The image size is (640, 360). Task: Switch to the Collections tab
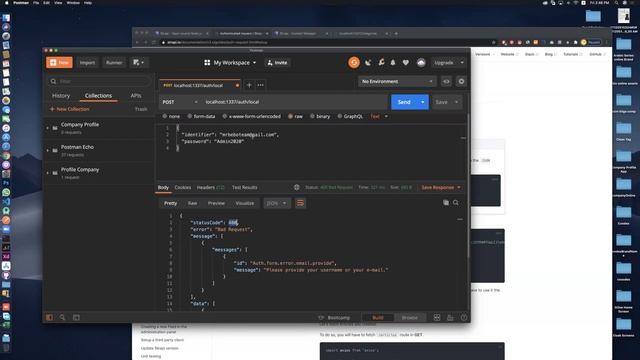click(x=98, y=96)
